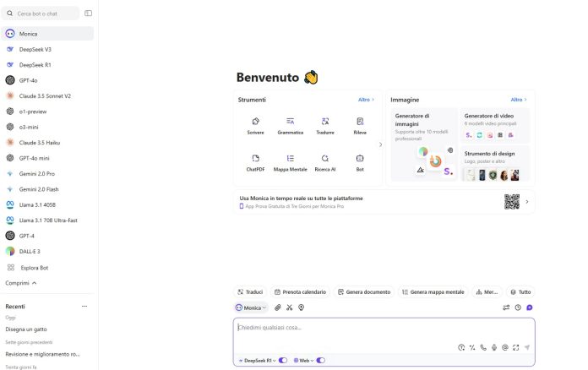The image size is (588, 370).
Task: Click Altro link in Strumenti
Action: (366, 100)
